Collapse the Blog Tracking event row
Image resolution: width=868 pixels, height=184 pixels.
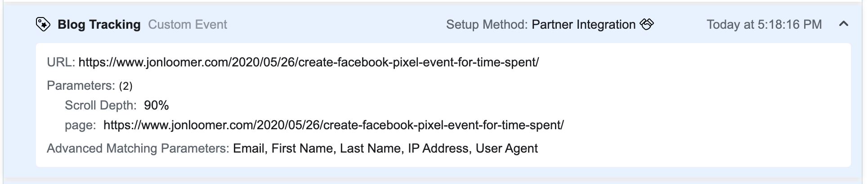(844, 24)
